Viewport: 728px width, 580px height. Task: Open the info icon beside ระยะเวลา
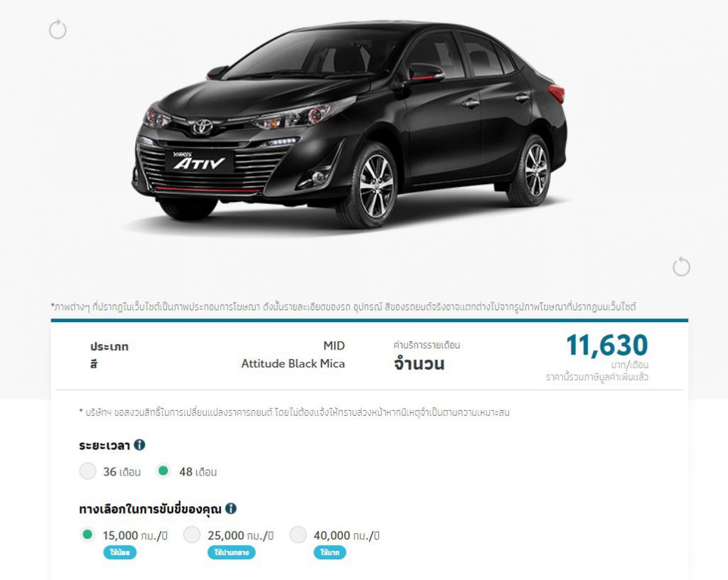[x=139, y=445]
